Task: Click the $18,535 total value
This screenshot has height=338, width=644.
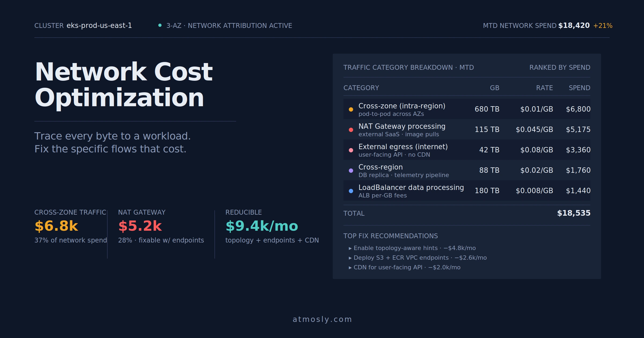Action: click(x=574, y=213)
